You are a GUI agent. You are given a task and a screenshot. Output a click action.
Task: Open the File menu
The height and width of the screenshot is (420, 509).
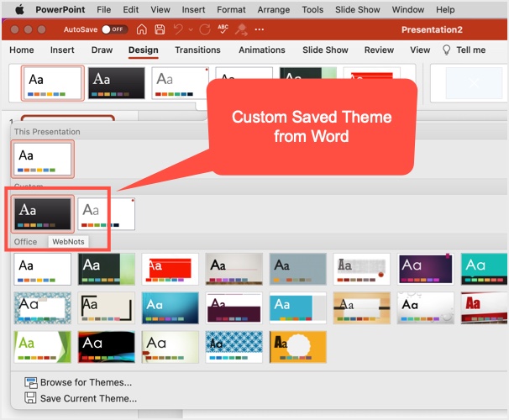pyautogui.click(x=103, y=10)
